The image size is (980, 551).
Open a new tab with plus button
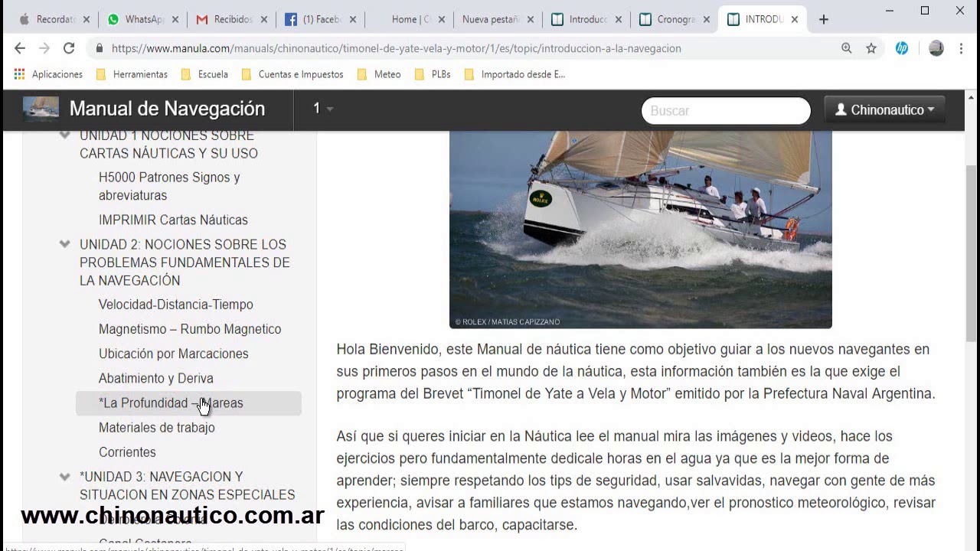click(x=824, y=20)
